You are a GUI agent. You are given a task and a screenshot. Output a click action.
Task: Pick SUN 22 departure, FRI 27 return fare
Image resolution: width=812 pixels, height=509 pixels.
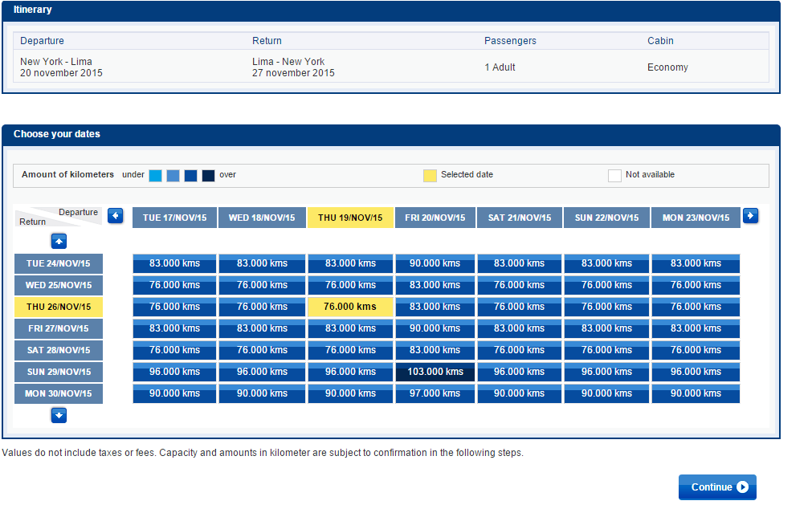[x=606, y=329]
